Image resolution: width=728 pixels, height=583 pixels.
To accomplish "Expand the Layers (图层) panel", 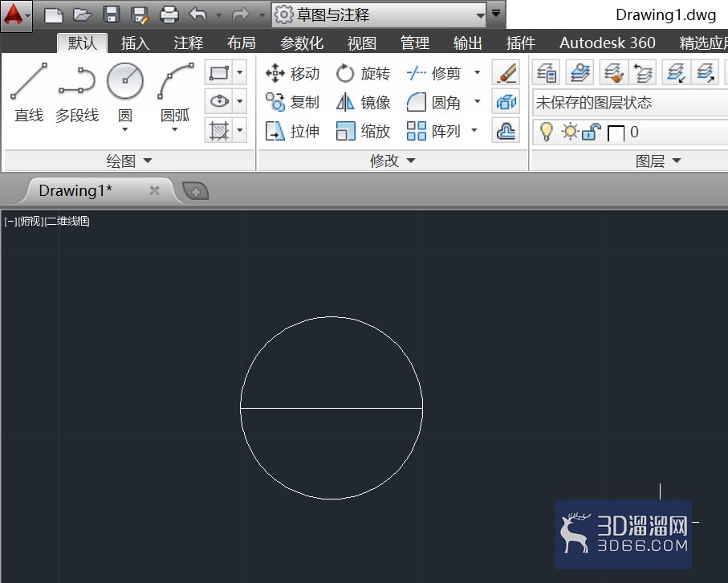I will click(x=658, y=161).
